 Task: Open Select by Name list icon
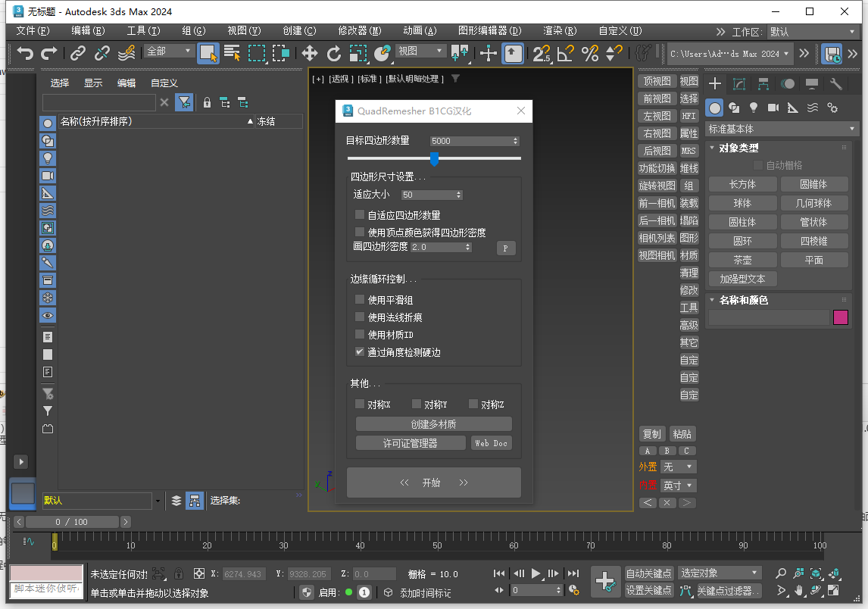tap(232, 54)
